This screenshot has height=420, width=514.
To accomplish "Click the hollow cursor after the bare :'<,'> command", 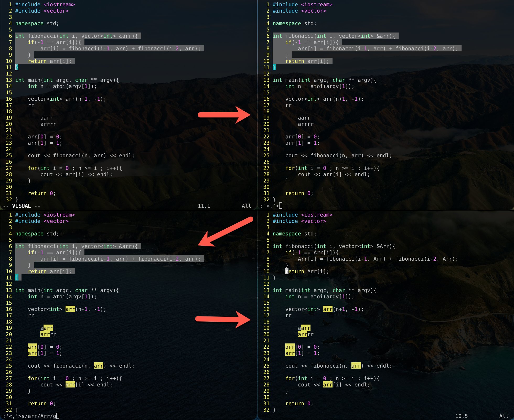I will (x=281, y=206).
